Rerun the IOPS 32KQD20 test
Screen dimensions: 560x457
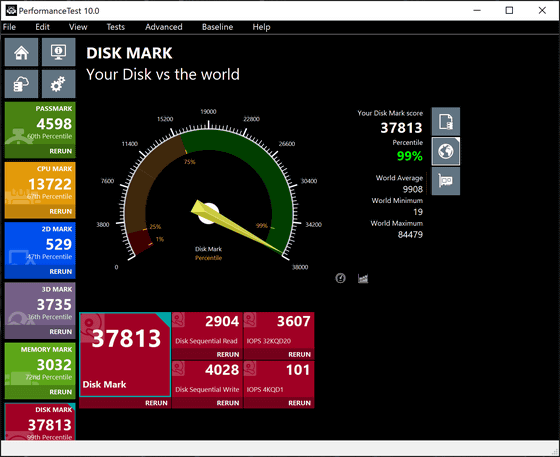pyautogui.click(x=300, y=354)
